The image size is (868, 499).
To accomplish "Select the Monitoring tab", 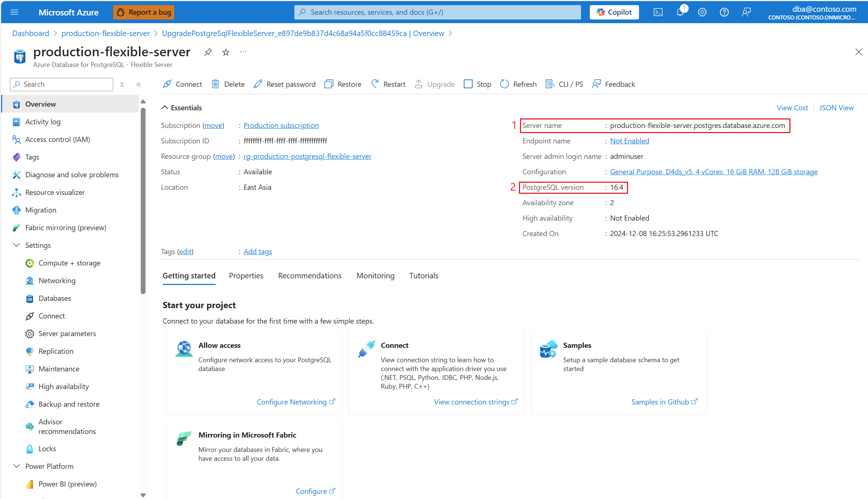I will 375,275.
